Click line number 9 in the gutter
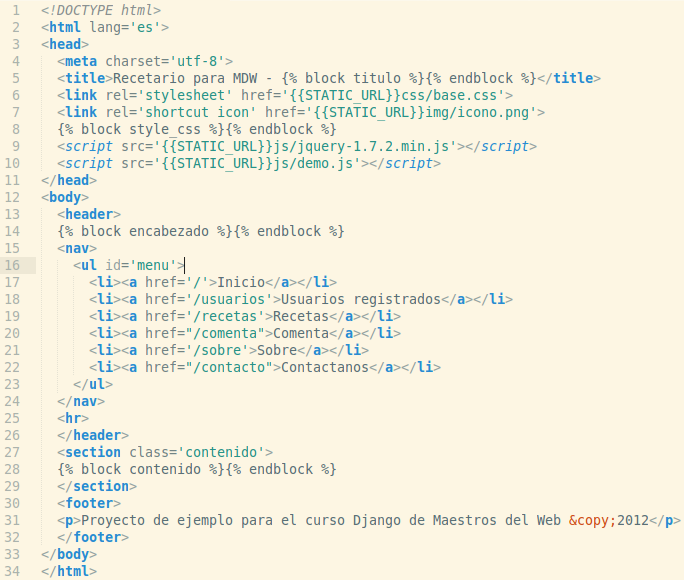Screen dimensions: 684x580 [16, 146]
